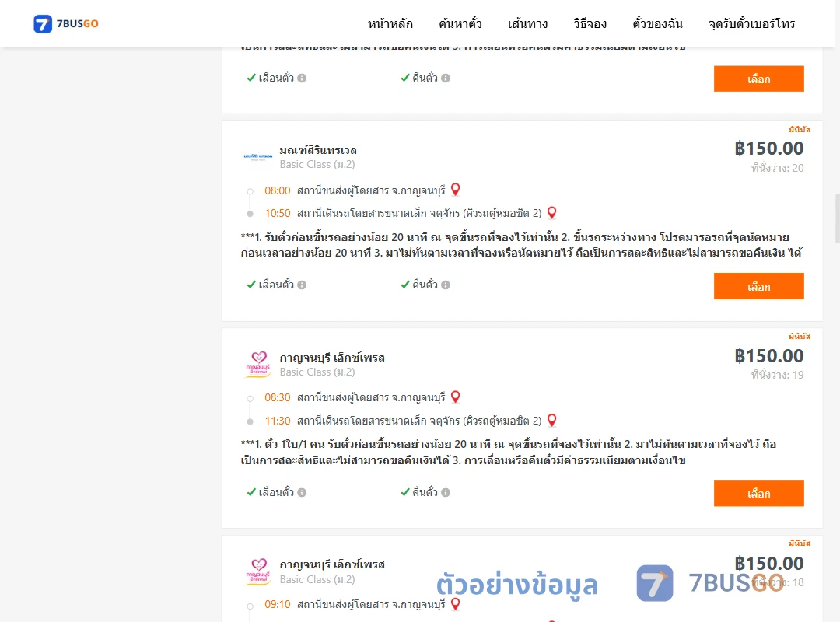Click the 08:00 departure time
The height and width of the screenshot is (622, 840).
click(278, 190)
